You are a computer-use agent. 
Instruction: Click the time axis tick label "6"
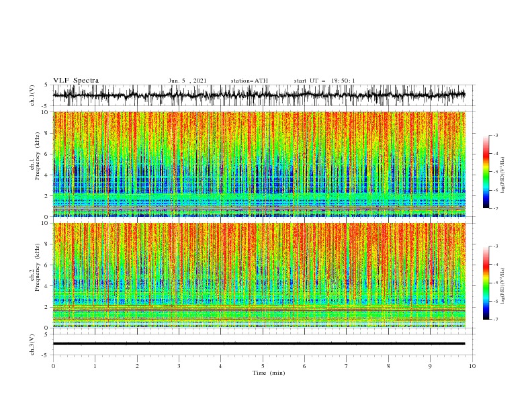(x=304, y=366)
